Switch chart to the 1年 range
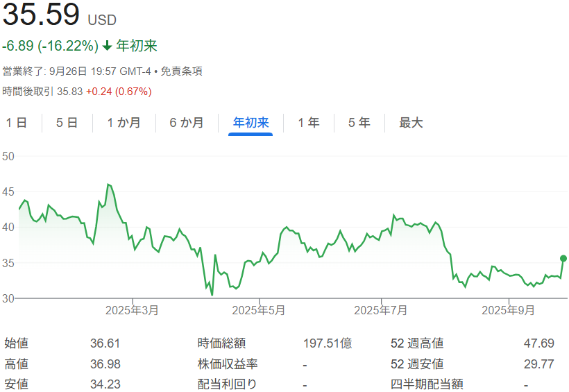 309,123
